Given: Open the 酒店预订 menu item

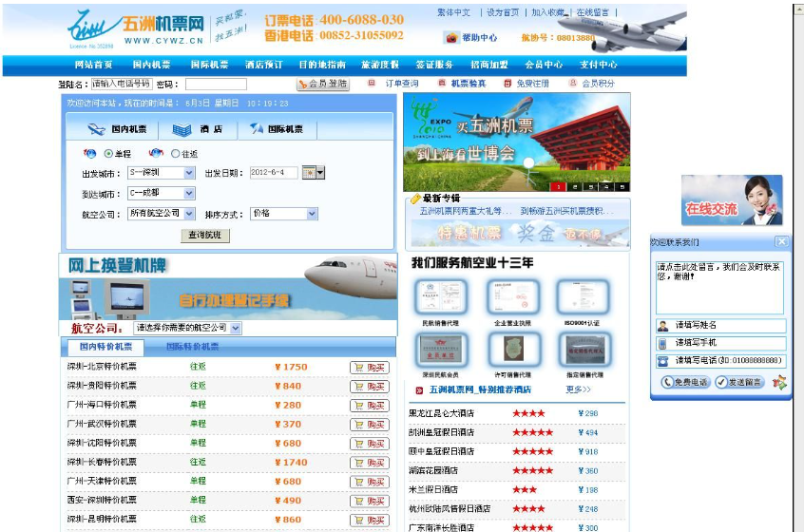Looking at the screenshot, I should pos(263,65).
